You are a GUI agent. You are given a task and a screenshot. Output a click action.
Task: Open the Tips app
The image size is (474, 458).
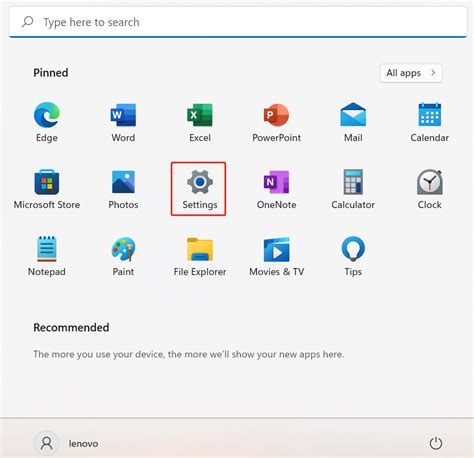coord(353,256)
